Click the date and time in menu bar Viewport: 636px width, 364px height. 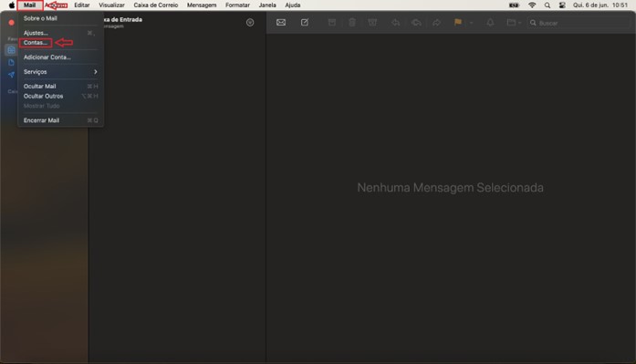coord(600,5)
